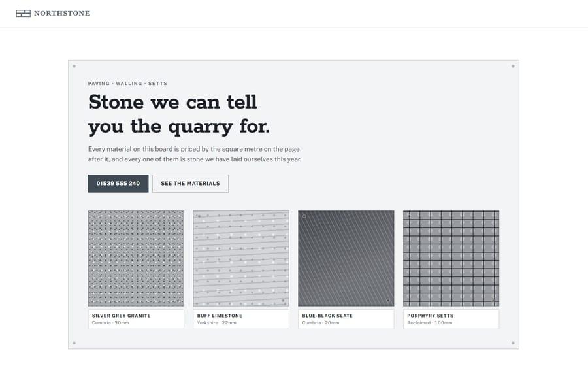Click the 'Paving · Walling · Setts' eyebrow text
The width and height of the screenshot is (588, 368).
click(x=127, y=83)
